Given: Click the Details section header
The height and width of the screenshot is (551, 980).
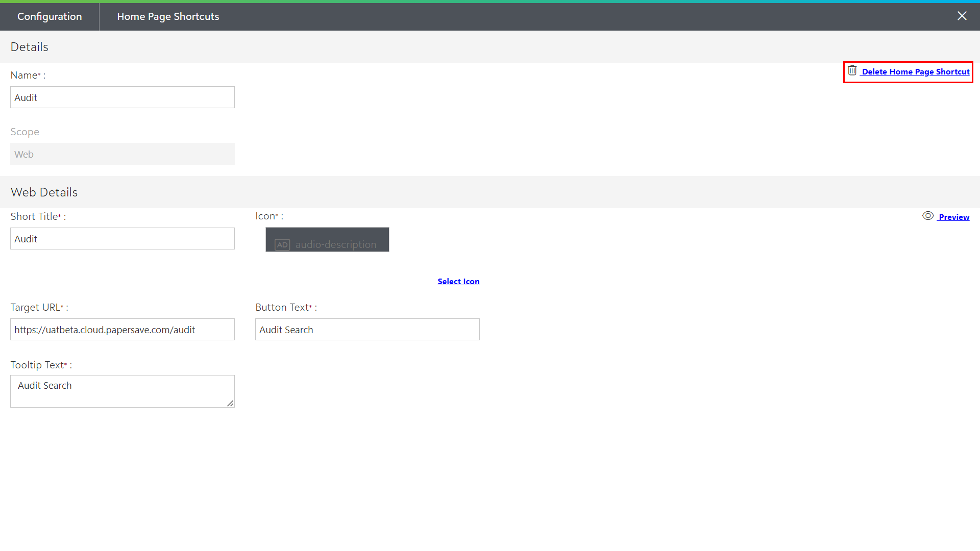Looking at the screenshot, I should point(30,47).
